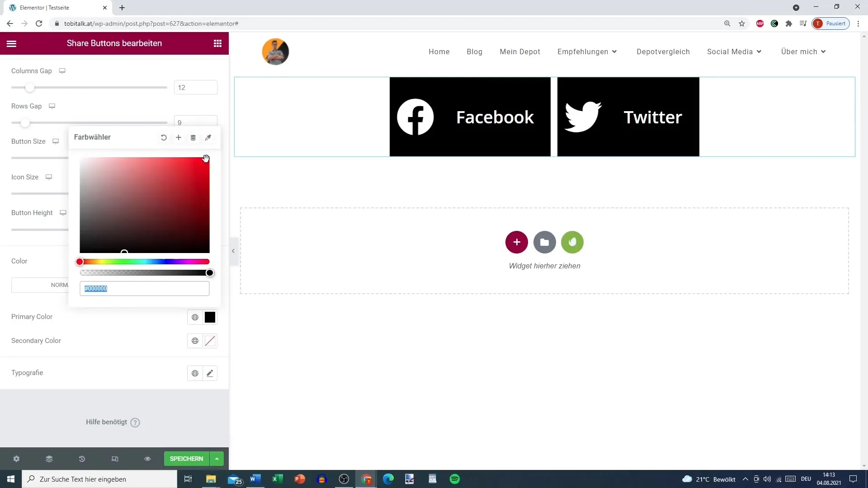
Task: Expand Über mich submenu
Action: [x=823, y=52]
